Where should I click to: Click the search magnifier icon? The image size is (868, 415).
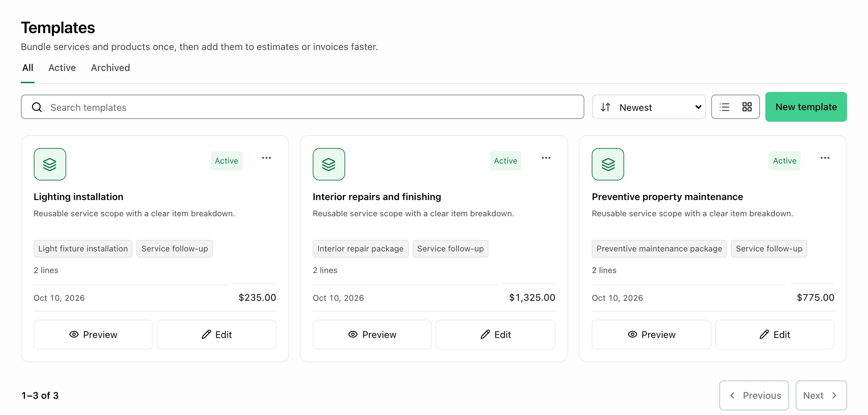pyautogui.click(x=37, y=107)
